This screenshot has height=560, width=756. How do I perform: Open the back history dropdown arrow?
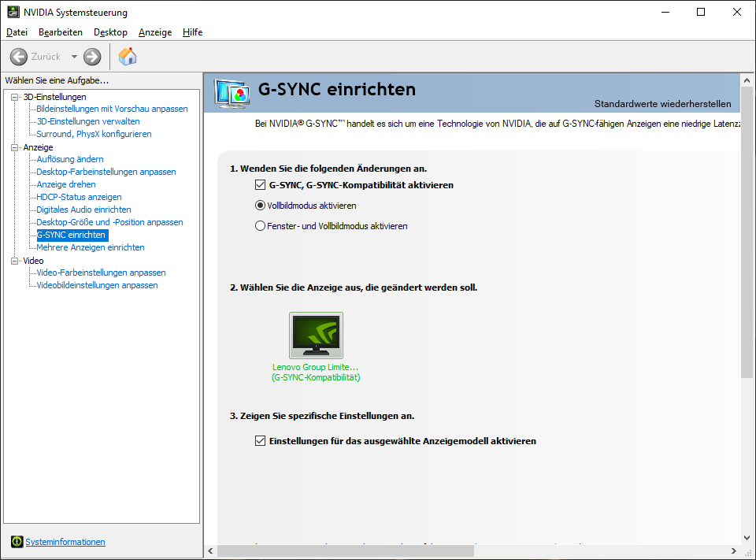[74, 57]
